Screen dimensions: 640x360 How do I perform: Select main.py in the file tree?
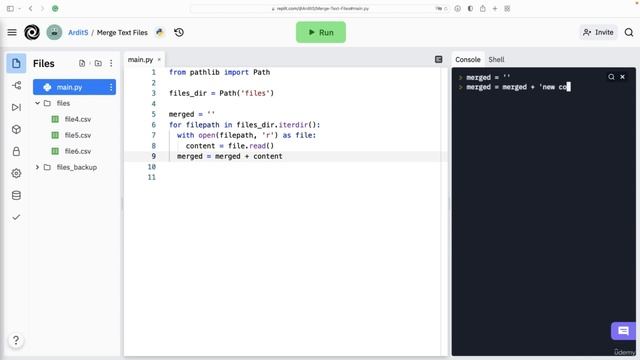click(x=74, y=87)
